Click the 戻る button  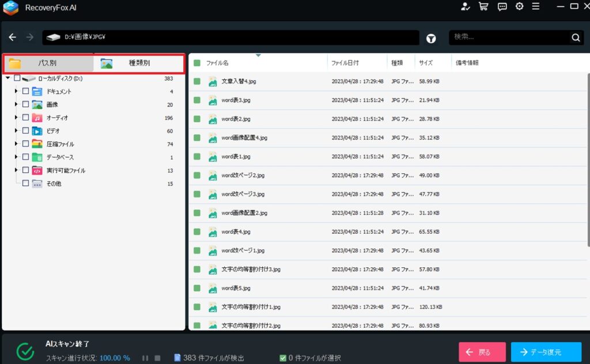click(482, 352)
